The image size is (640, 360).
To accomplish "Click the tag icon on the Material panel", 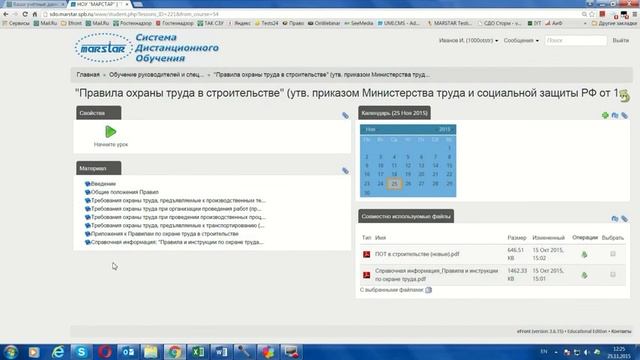I will point(345,171).
